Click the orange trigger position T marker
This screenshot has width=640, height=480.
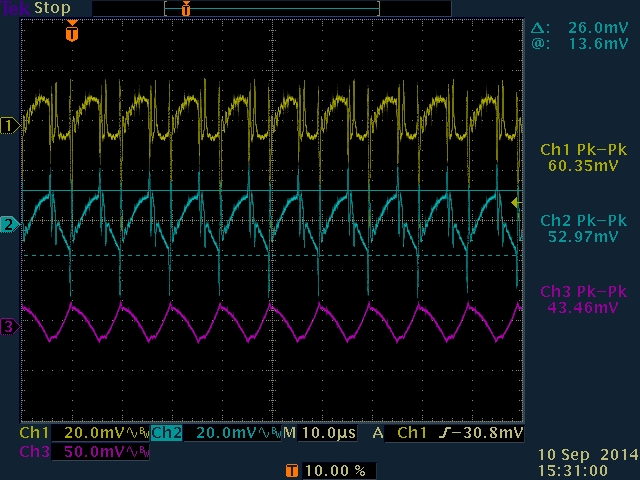point(72,31)
